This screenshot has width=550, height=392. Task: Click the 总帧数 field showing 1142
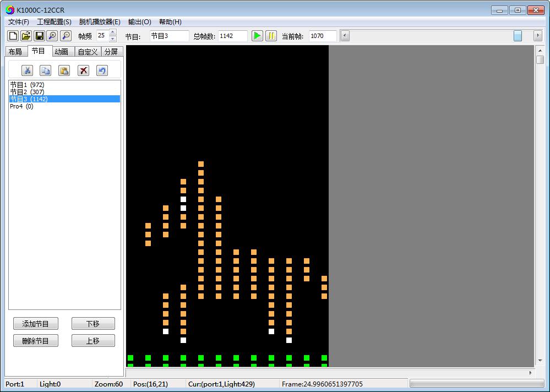(232, 36)
